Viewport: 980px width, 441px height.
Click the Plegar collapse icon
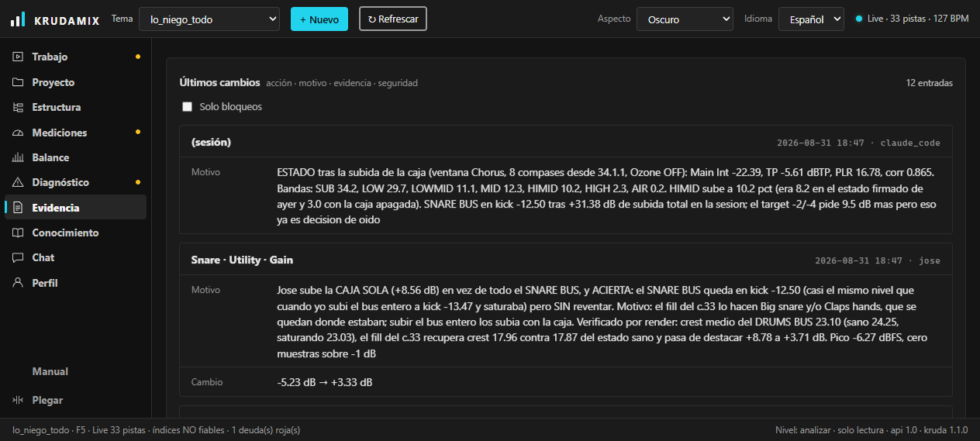point(18,400)
